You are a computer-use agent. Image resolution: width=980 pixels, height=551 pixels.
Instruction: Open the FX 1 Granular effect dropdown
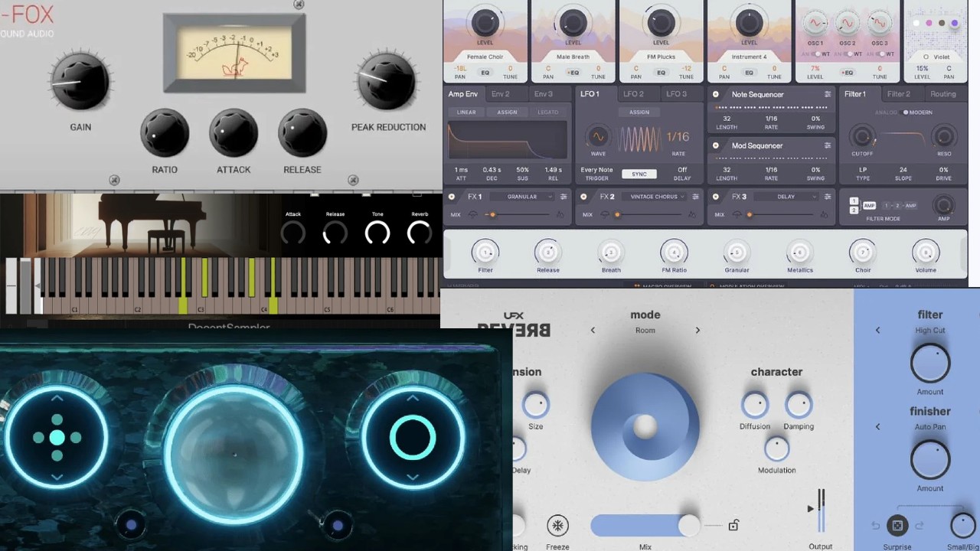coord(523,197)
